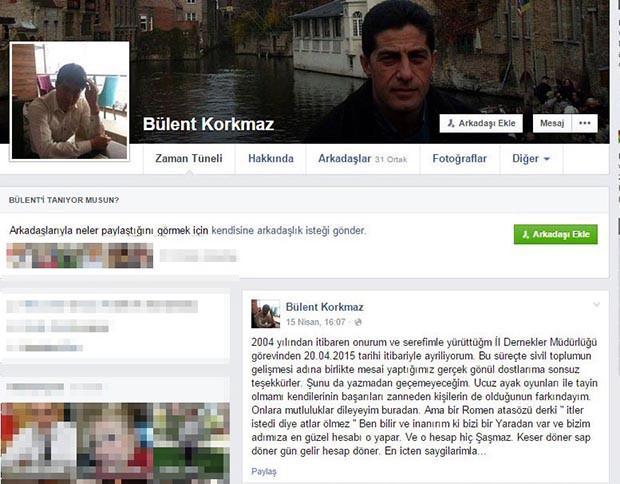Follow the kendisine arkadaşlık isteği gönder link
The width and height of the screenshot is (620, 484).
288,231
